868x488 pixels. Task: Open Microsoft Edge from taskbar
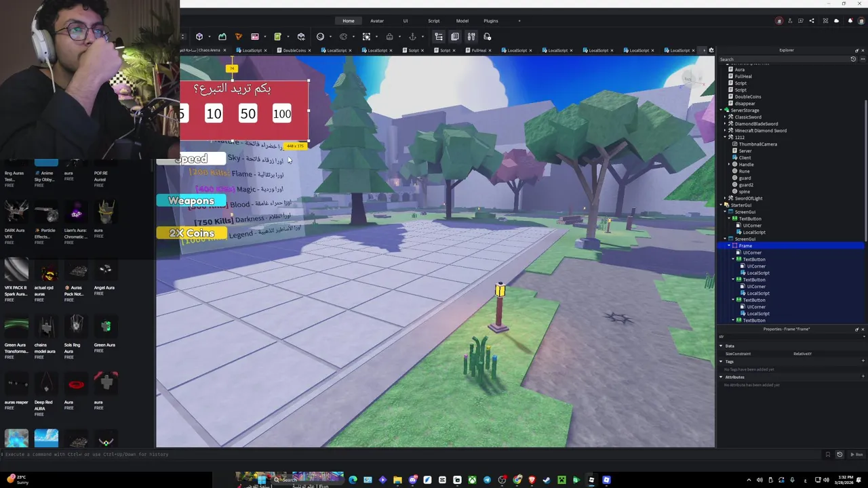pyautogui.click(x=353, y=480)
